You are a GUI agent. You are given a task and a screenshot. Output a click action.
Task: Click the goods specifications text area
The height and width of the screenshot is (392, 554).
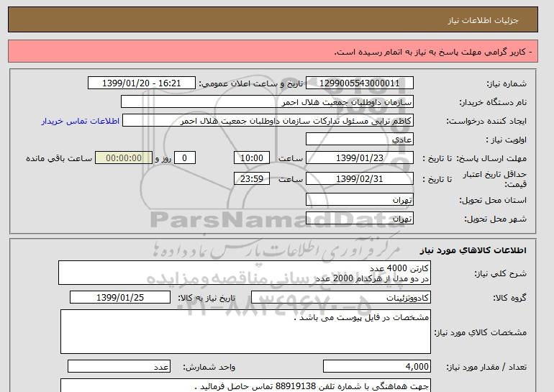tap(245, 332)
